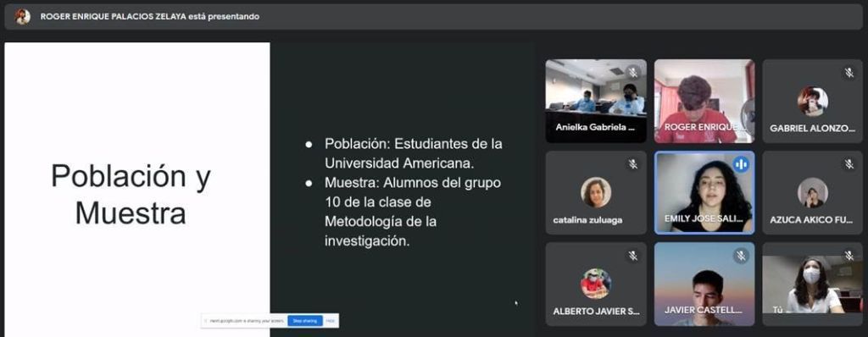
Task: Click GABRIEL ALONZO's round profile avatar
Action: pyautogui.click(x=813, y=102)
